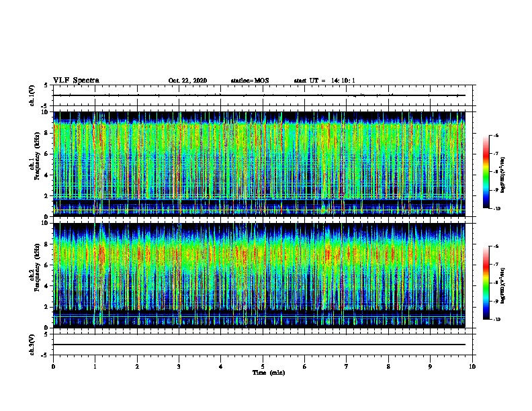Click the "-6" label on ch.1 colorbar
Image resolution: width=532 pixels, height=411 pixels.
496,136
